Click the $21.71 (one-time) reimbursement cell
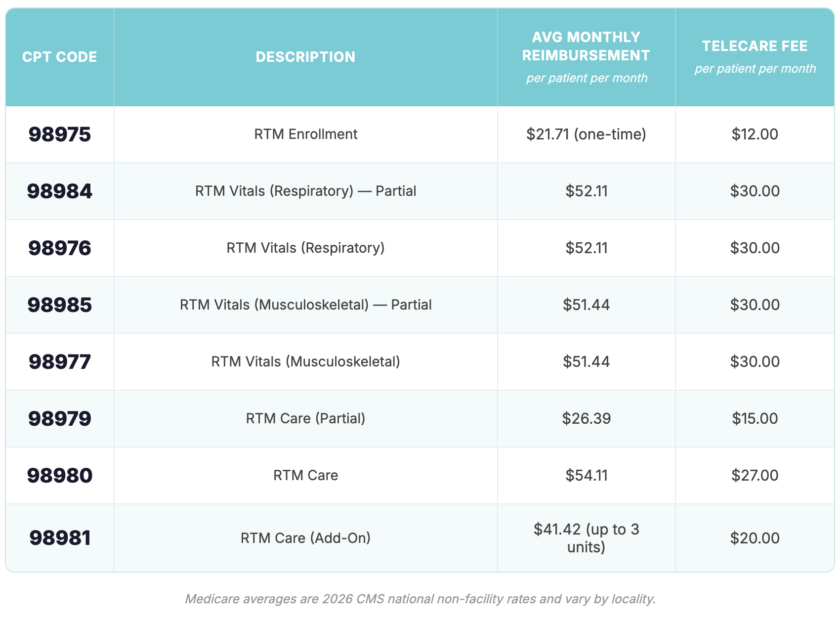The height and width of the screenshot is (627, 840). coord(586,134)
